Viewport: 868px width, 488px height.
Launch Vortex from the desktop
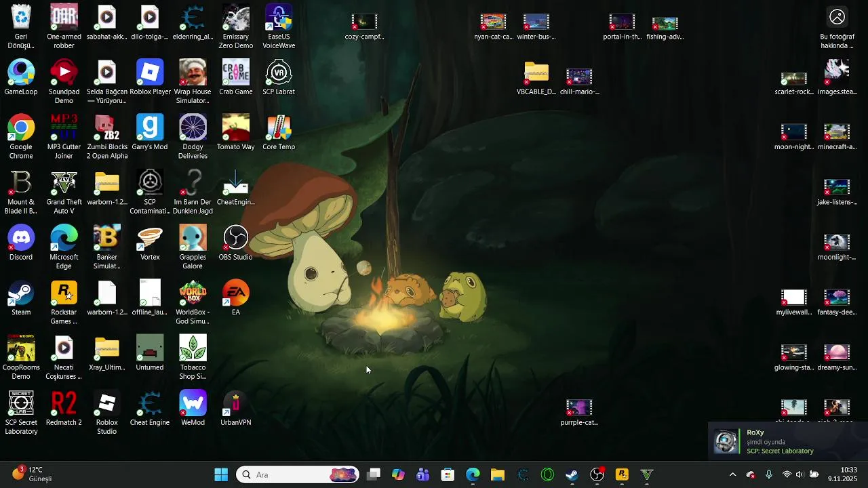point(150,243)
